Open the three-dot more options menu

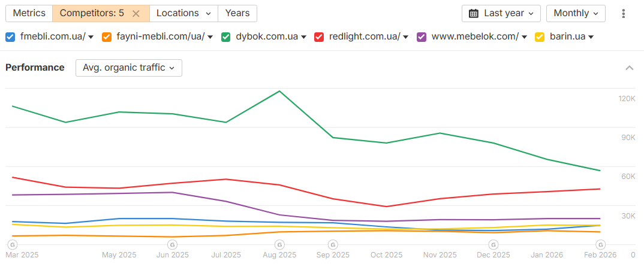pos(624,13)
